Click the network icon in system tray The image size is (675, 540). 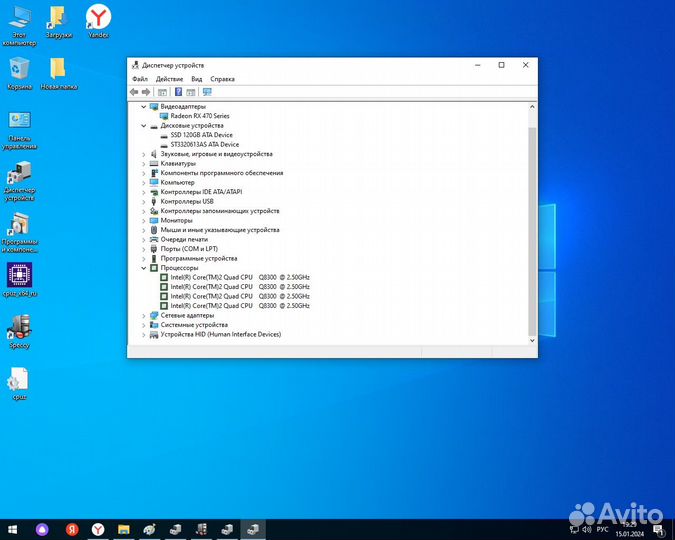click(574, 529)
